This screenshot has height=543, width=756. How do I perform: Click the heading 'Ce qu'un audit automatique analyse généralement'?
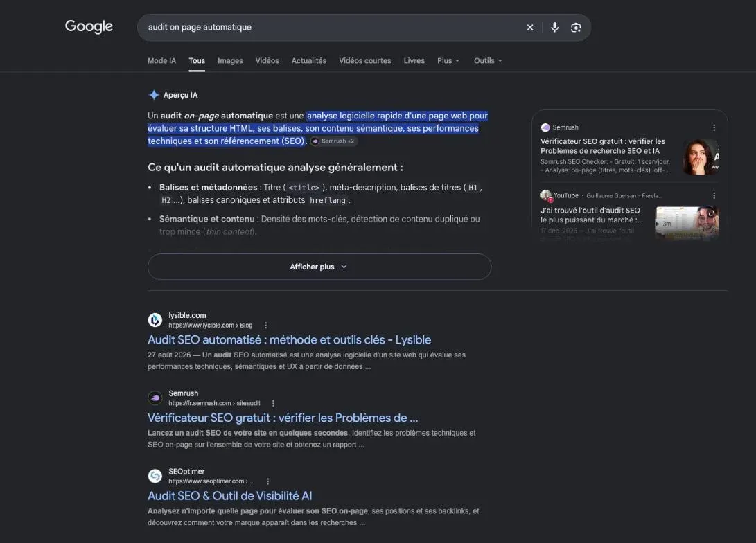(275, 167)
